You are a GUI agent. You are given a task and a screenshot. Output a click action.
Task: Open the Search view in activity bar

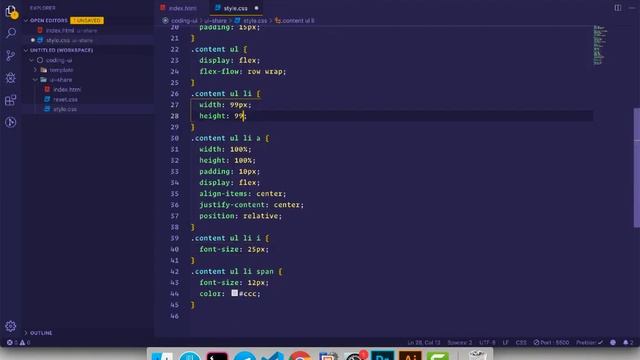(x=11, y=33)
